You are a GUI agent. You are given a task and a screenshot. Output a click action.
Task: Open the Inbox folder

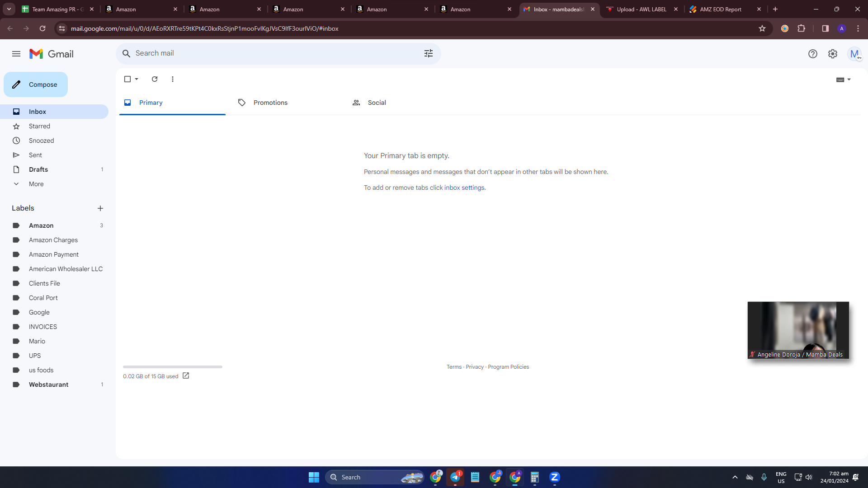pyautogui.click(x=54, y=112)
